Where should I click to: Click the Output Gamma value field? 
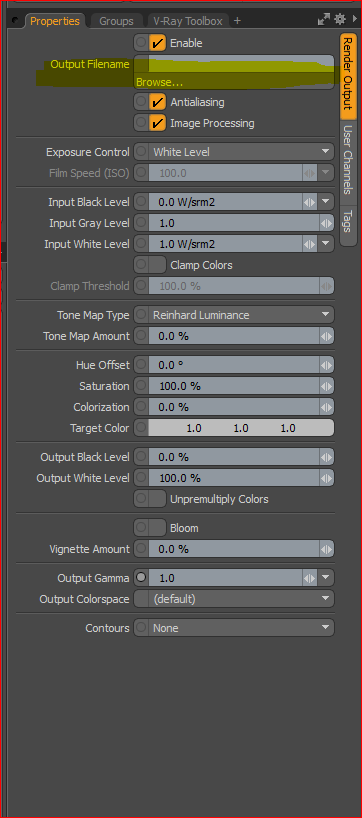point(225,578)
